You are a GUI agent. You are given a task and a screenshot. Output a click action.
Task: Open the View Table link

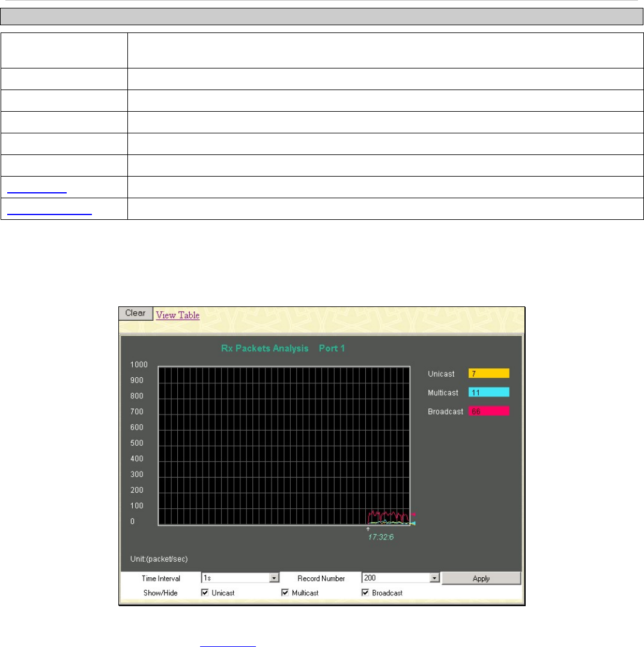click(x=178, y=315)
